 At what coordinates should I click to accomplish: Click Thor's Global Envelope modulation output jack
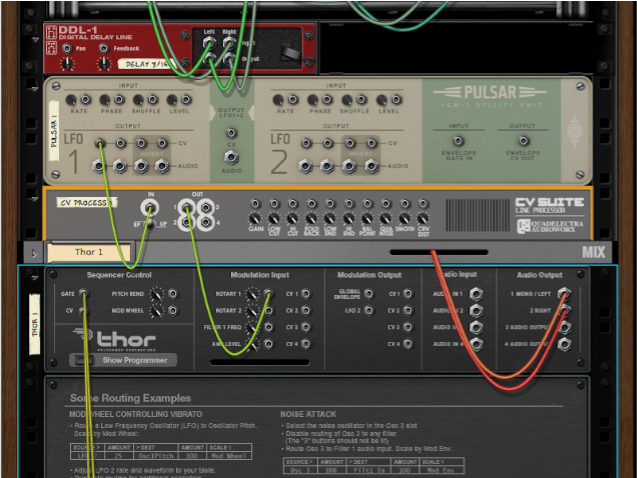pyautogui.click(x=369, y=294)
